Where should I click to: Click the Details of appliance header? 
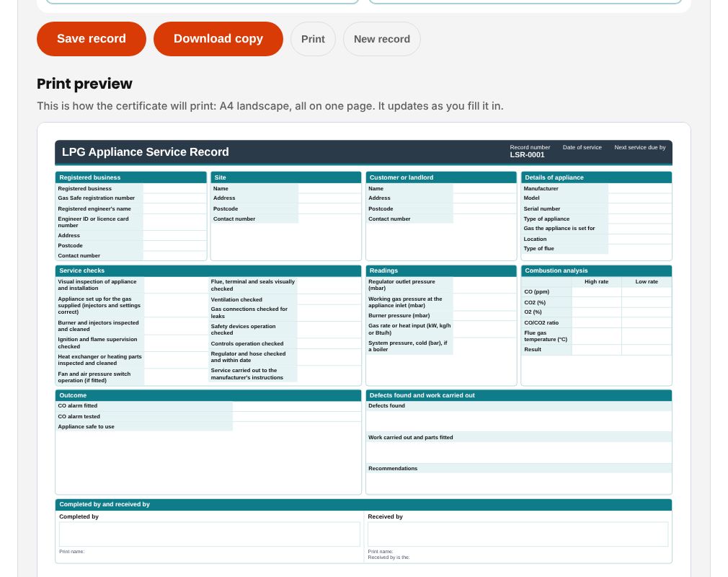[596, 177]
